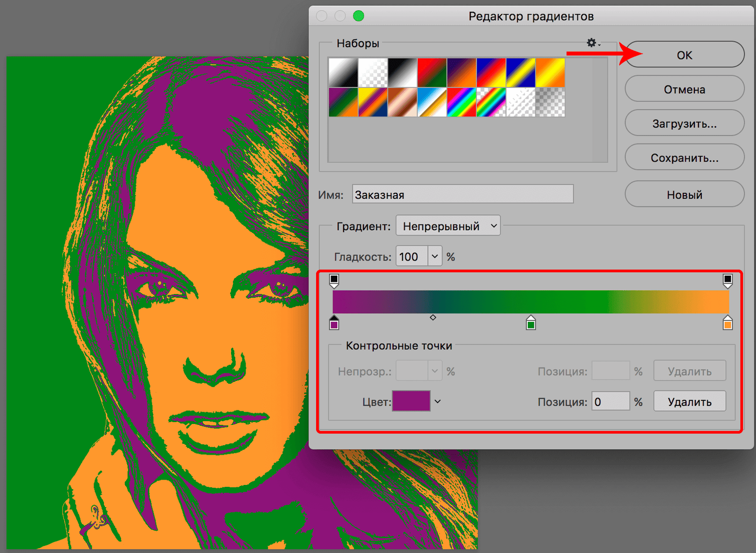
Task: Open the purple Цвет color swatch
Action: click(x=411, y=401)
